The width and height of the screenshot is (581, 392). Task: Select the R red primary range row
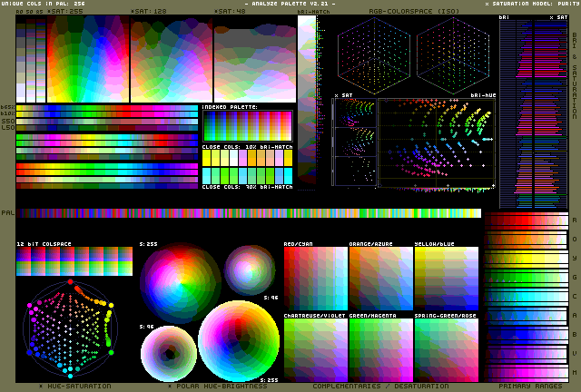click(x=527, y=220)
